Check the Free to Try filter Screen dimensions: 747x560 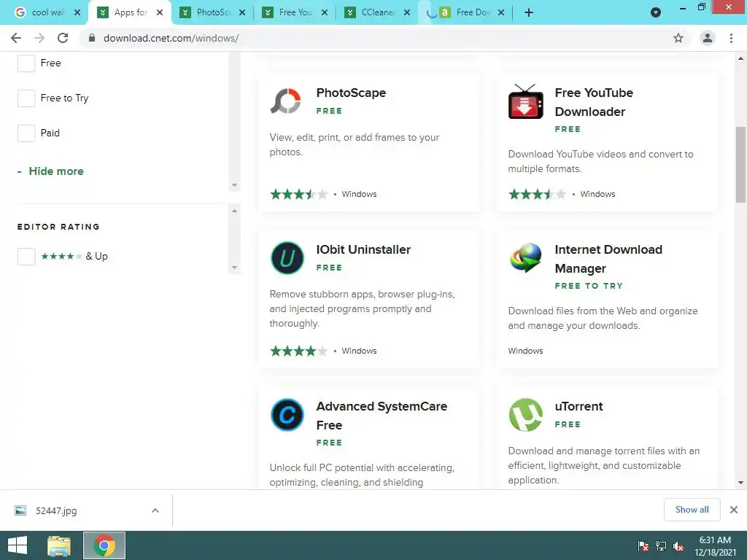[26, 98]
